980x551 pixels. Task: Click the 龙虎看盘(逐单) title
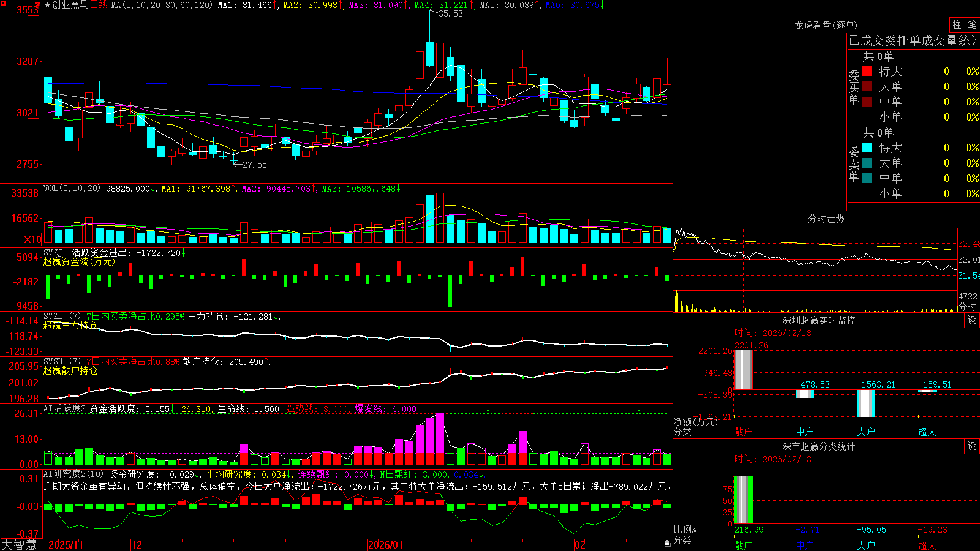click(x=826, y=25)
